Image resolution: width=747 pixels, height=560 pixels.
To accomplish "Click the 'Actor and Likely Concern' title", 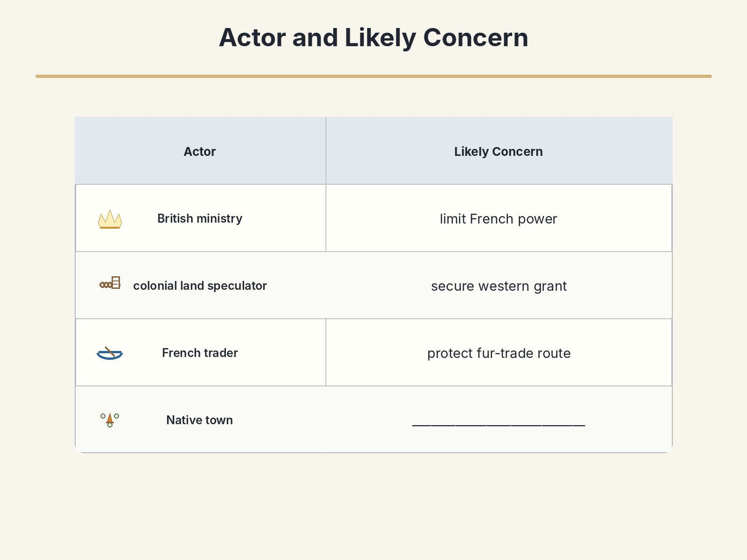I will coord(373,37).
